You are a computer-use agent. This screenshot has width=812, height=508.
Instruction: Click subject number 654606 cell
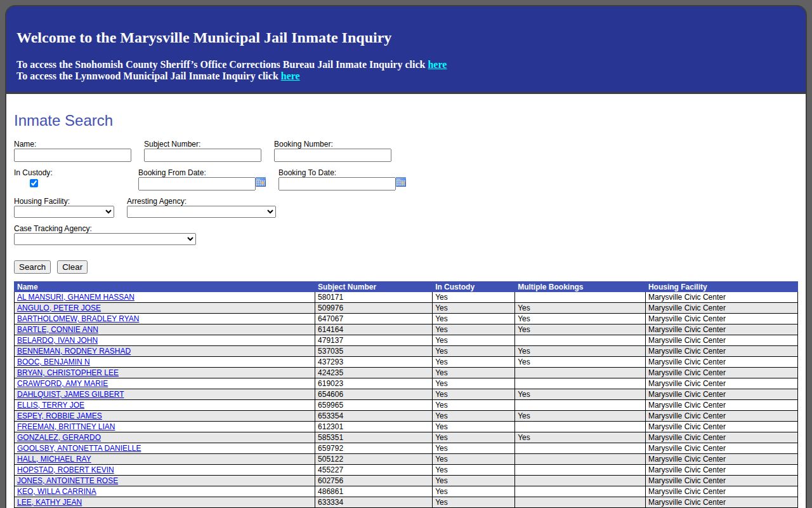point(374,394)
